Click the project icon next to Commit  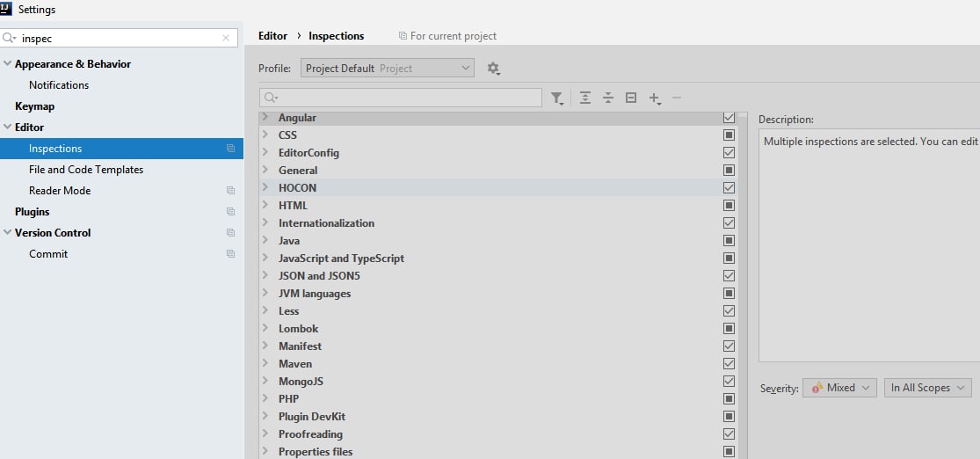(x=230, y=254)
